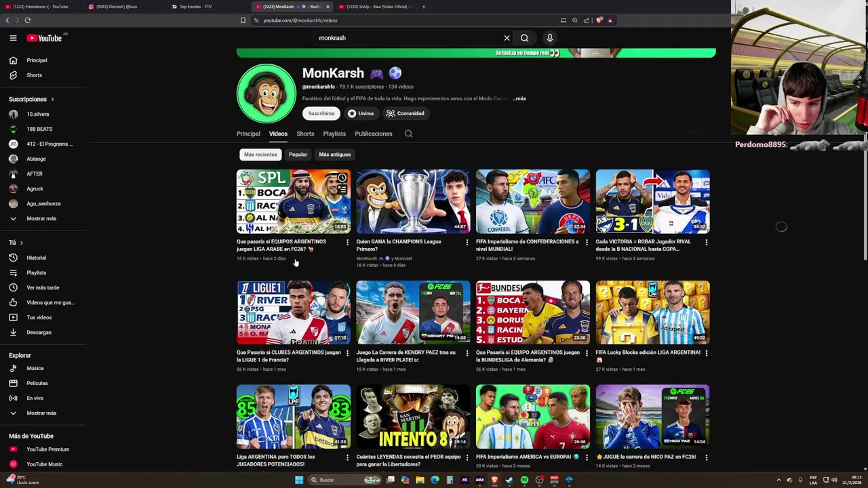Clear the search box text with X

click(507, 38)
